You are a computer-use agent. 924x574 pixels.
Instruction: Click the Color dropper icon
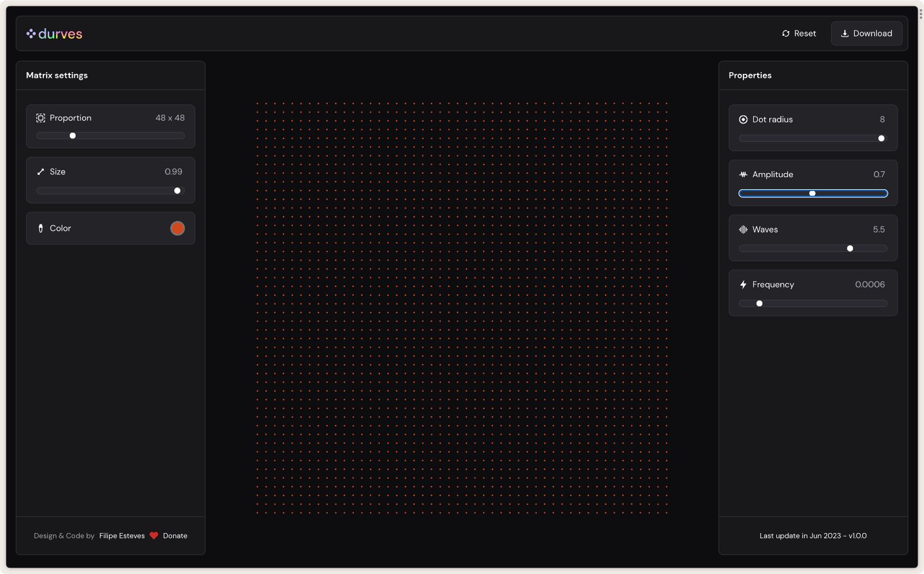click(x=40, y=228)
